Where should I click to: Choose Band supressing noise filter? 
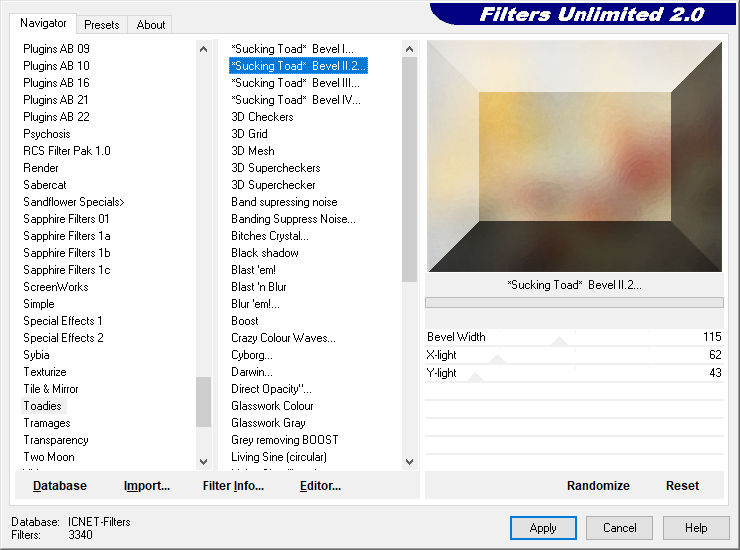point(284,202)
